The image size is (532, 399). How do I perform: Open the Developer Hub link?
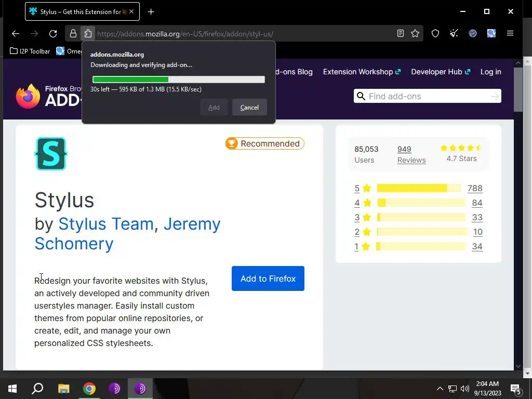click(441, 72)
